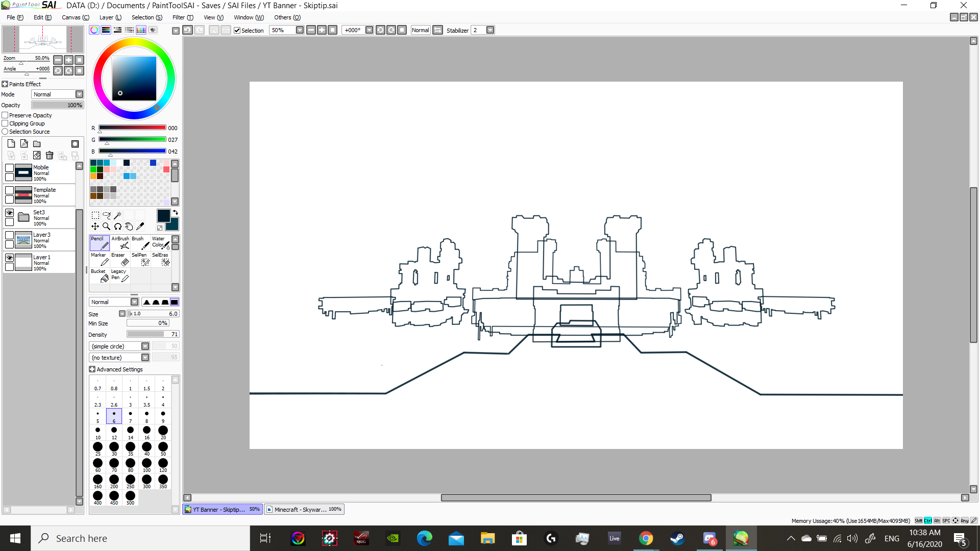Clear the selected layer with eraser icon
Screen dimensions: 980x551
point(37,155)
